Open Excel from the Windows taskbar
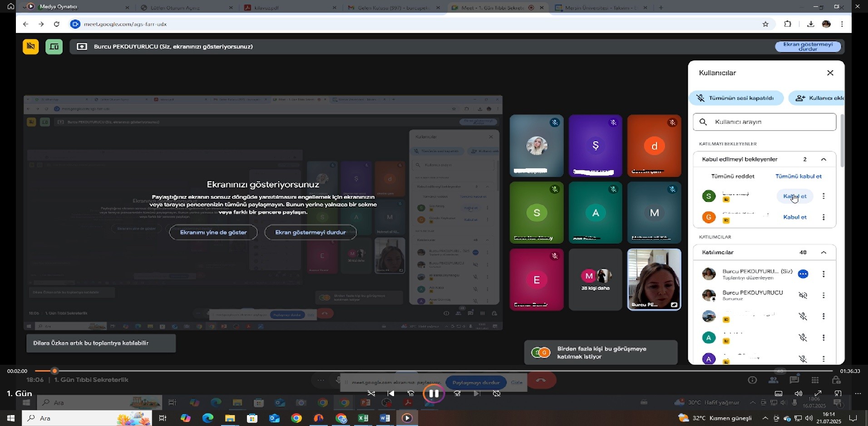Image resolution: width=868 pixels, height=426 pixels. 363,418
